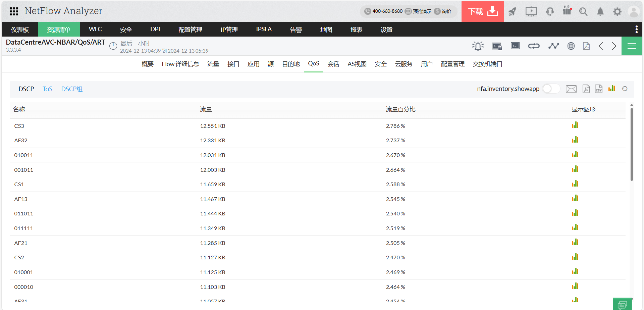Expand the three-dot overflow menu
This screenshot has width=644, height=310.
[636, 30]
